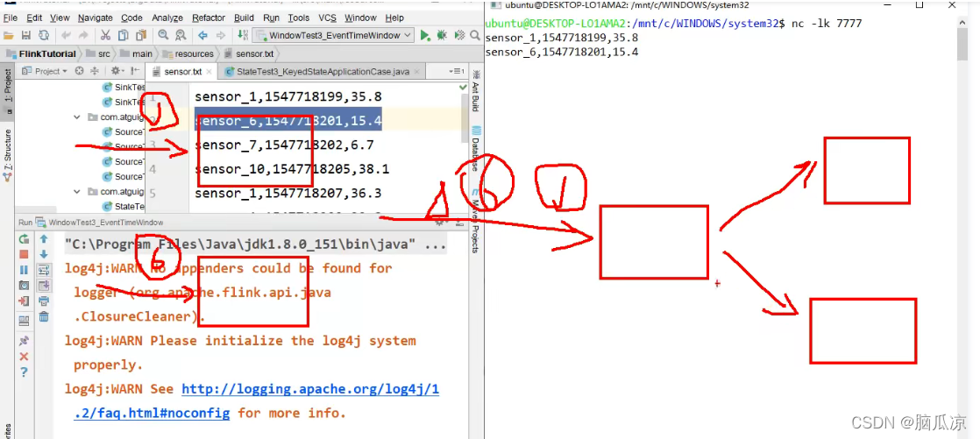Rerun the program in Run panel

click(24, 238)
